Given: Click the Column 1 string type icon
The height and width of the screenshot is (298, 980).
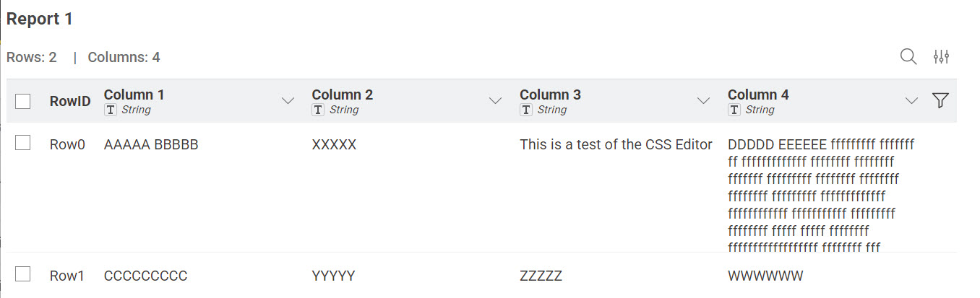Looking at the screenshot, I should coord(111,110).
